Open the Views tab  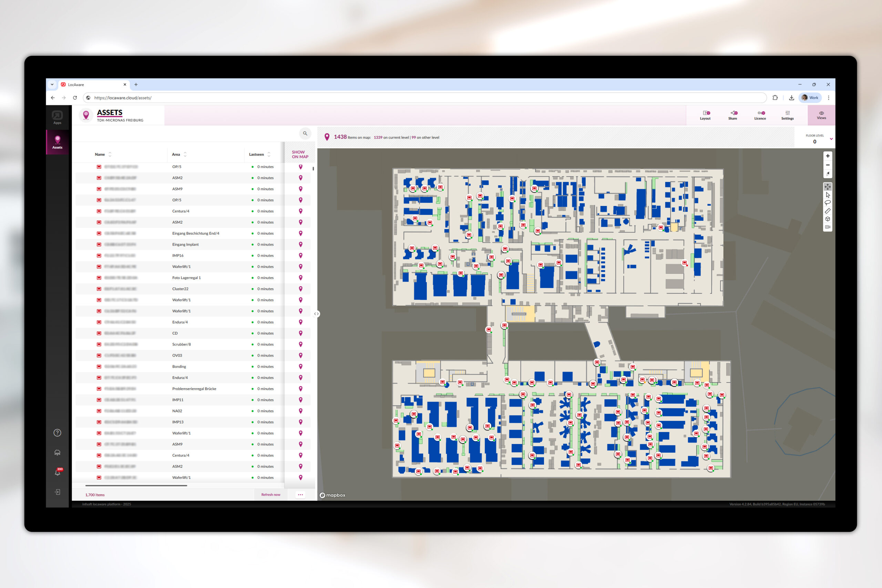click(821, 115)
